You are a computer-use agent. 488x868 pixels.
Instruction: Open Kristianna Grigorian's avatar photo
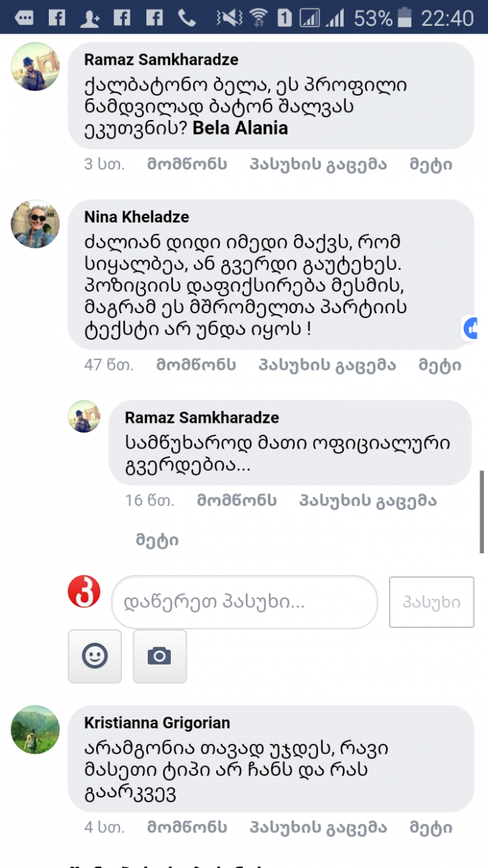click(x=35, y=729)
